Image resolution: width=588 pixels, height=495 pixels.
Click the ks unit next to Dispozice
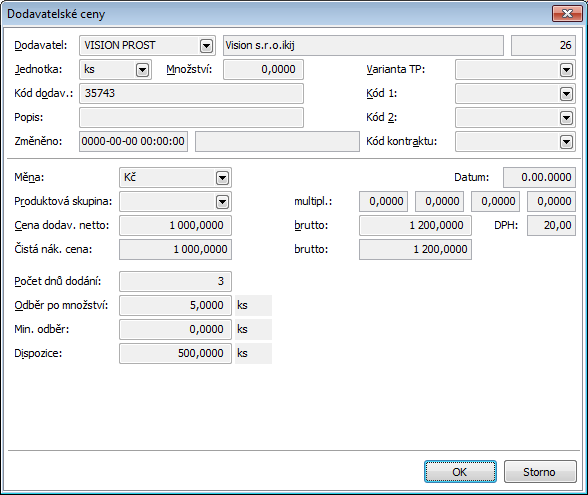coord(253,353)
